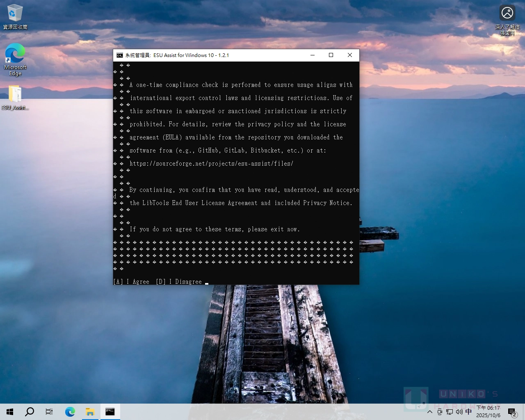The width and height of the screenshot is (525, 420).
Task: Maximize the ESU Assist console window
Action: coord(331,55)
